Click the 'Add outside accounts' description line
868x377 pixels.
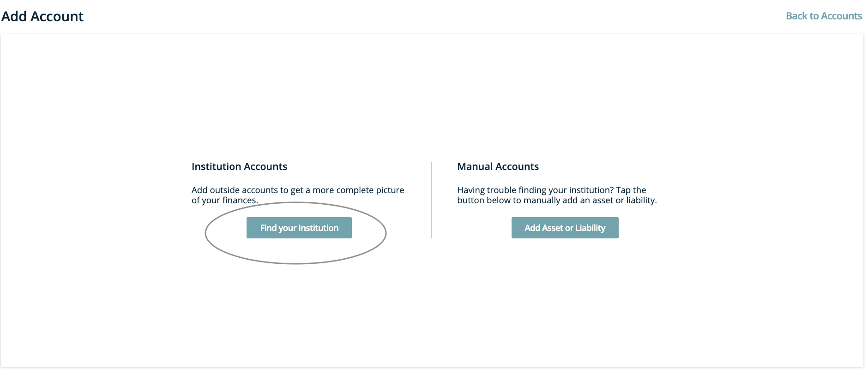pos(298,190)
